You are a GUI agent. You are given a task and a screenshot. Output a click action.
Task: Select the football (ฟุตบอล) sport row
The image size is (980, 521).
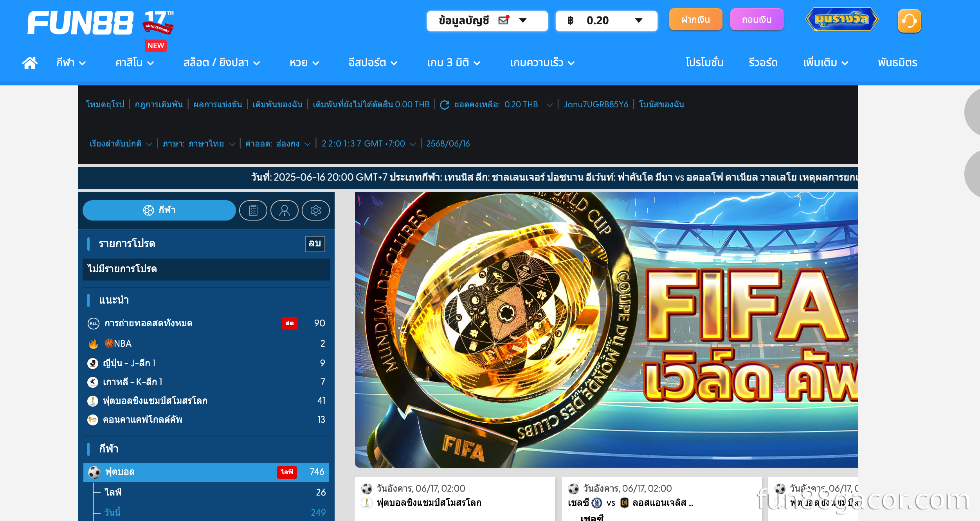(206, 472)
